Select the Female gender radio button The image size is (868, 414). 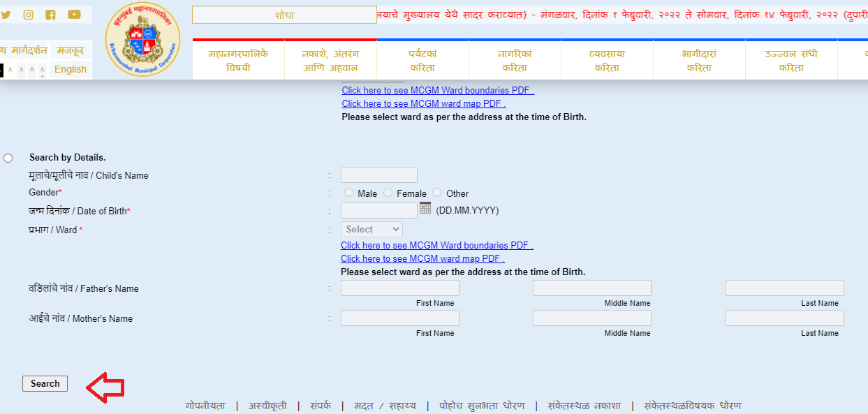coord(388,193)
